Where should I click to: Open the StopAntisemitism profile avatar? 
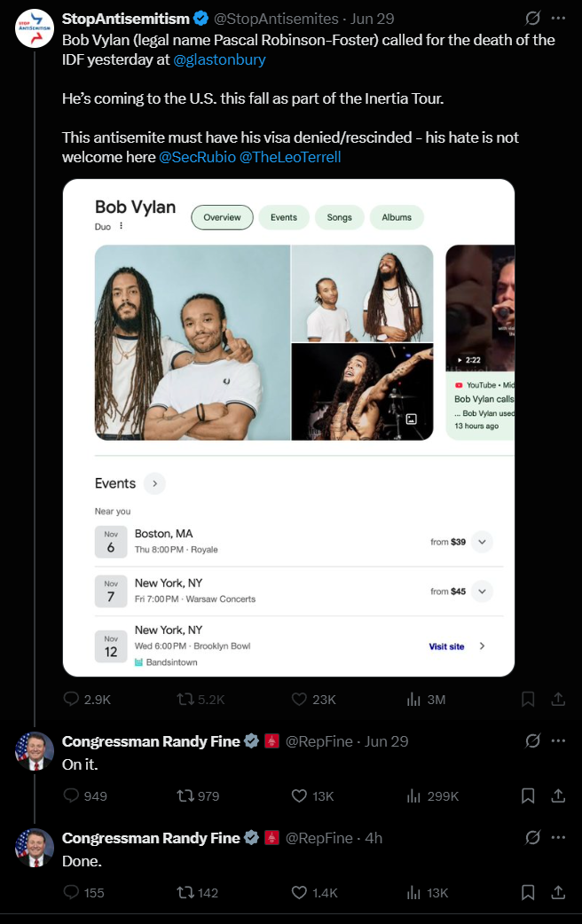tap(35, 27)
